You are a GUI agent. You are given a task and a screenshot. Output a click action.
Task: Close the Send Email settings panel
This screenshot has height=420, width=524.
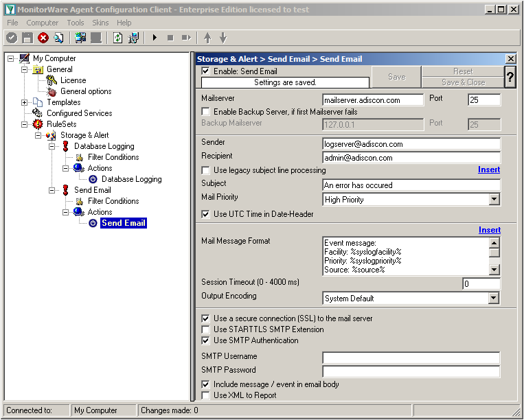pyautogui.click(x=511, y=59)
